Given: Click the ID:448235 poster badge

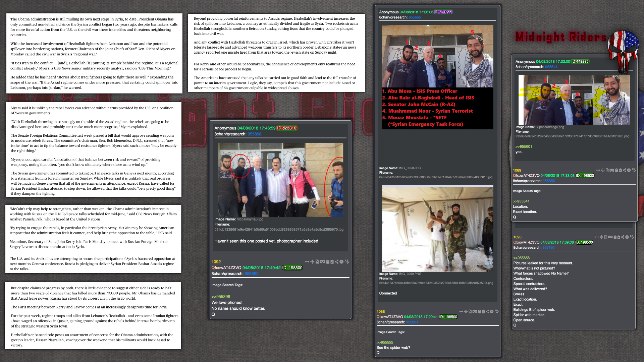Looking at the screenshot, I should pos(580,62).
